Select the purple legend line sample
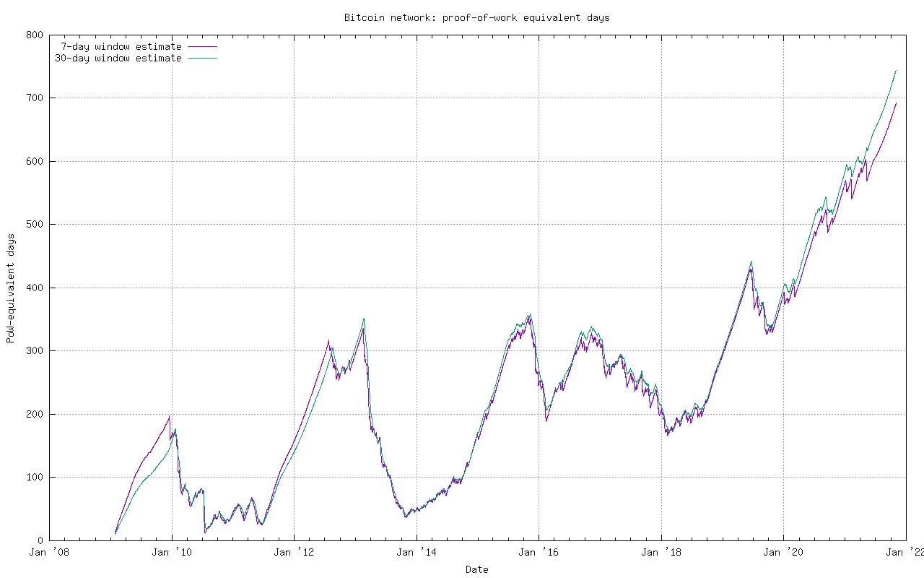Image resolution: width=924 pixels, height=578 pixels. (203, 46)
